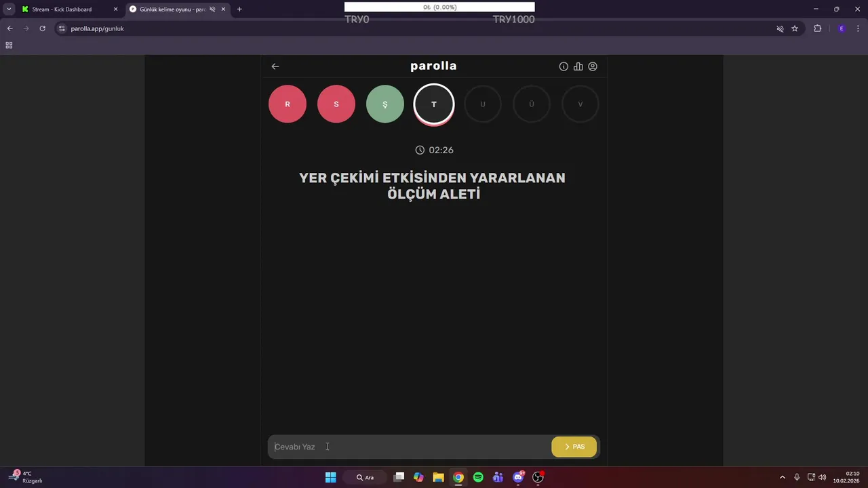Select the dimmed U letter circle
Image resolution: width=868 pixels, height=488 pixels.
(x=483, y=104)
